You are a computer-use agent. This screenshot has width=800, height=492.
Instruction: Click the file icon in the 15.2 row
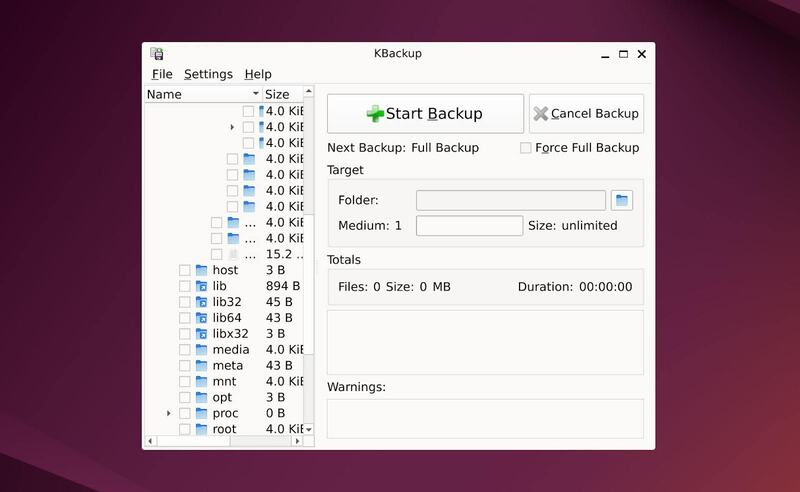coord(233,254)
